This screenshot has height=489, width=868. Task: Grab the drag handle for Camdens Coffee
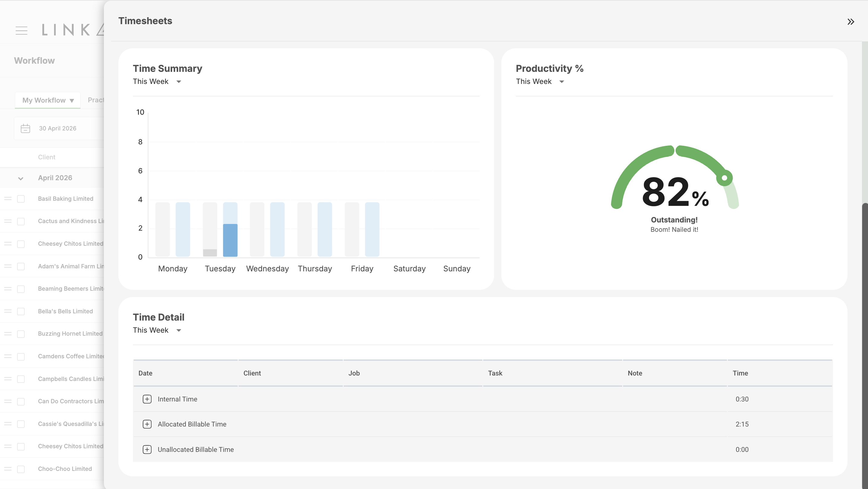coord(8,356)
